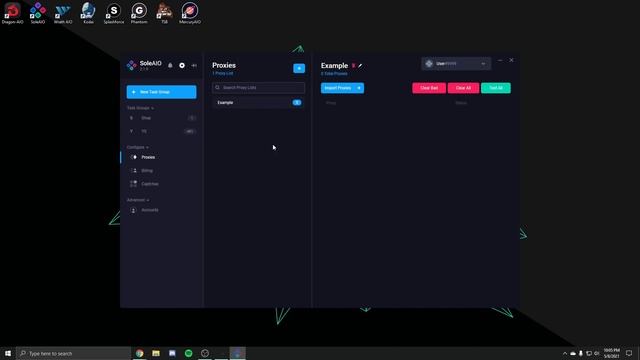
Task: Open File Explorer from the taskbar
Action: coord(156,353)
